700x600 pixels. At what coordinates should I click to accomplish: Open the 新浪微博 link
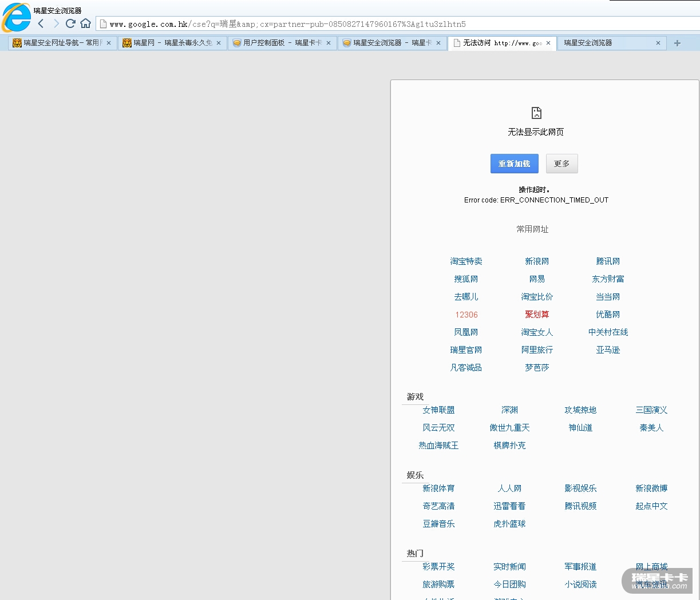click(651, 488)
